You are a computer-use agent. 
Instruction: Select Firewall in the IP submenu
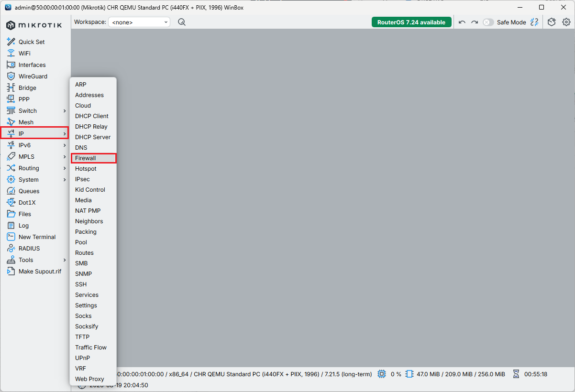[x=93, y=158]
